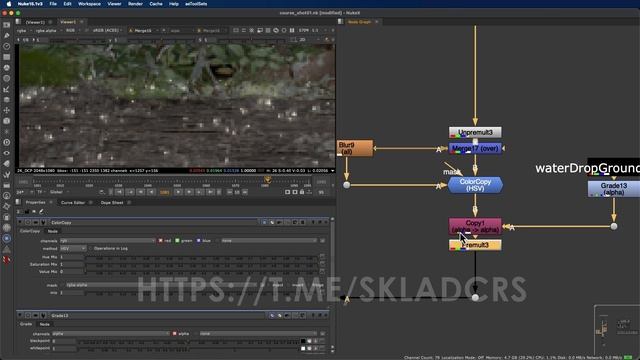This screenshot has height=360, width=640.
Task: Open the Color nodes toolbar icon
Action: click(7, 67)
